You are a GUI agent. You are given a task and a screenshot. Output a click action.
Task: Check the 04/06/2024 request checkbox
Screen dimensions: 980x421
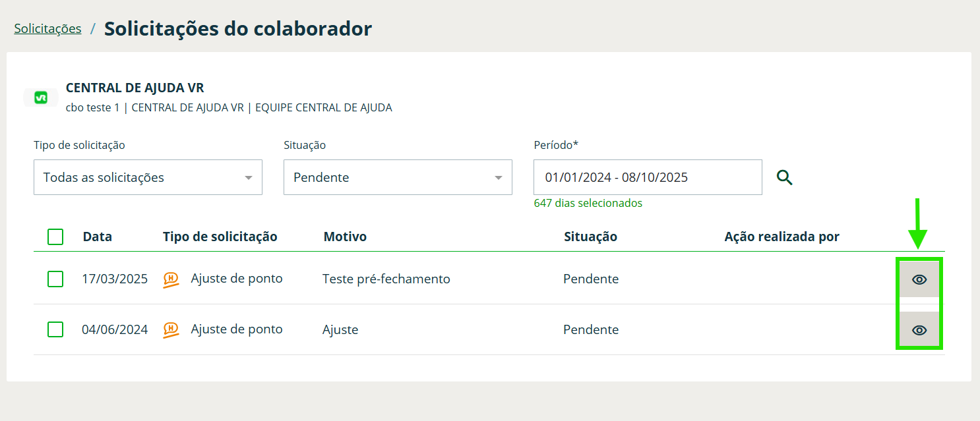tap(55, 329)
